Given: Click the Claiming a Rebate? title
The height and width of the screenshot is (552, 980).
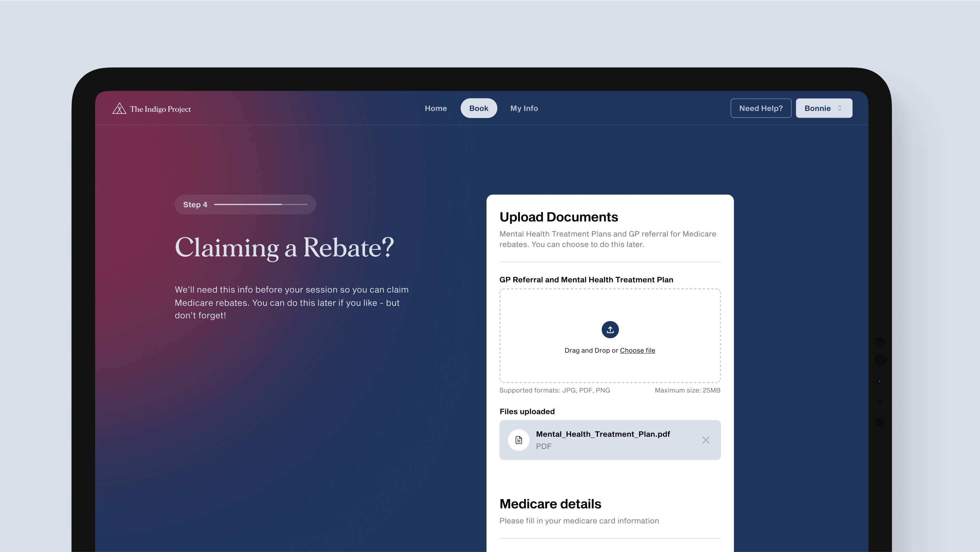Looking at the screenshot, I should point(284,248).
